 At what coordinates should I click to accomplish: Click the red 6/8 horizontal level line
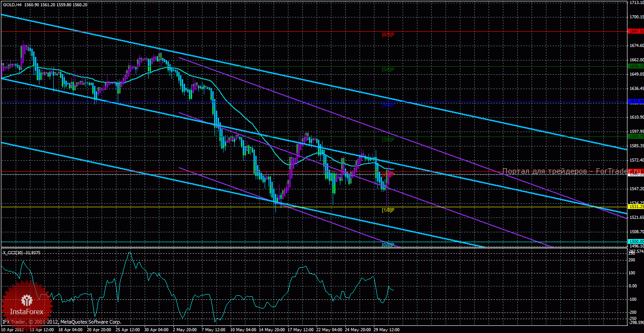click(x=313, y=31)
